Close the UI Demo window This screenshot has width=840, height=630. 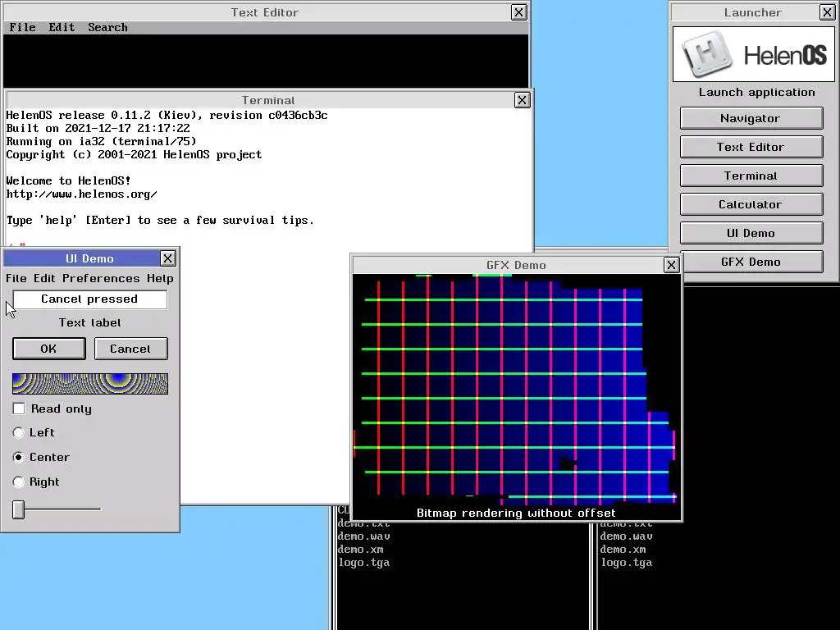(167, 258)
